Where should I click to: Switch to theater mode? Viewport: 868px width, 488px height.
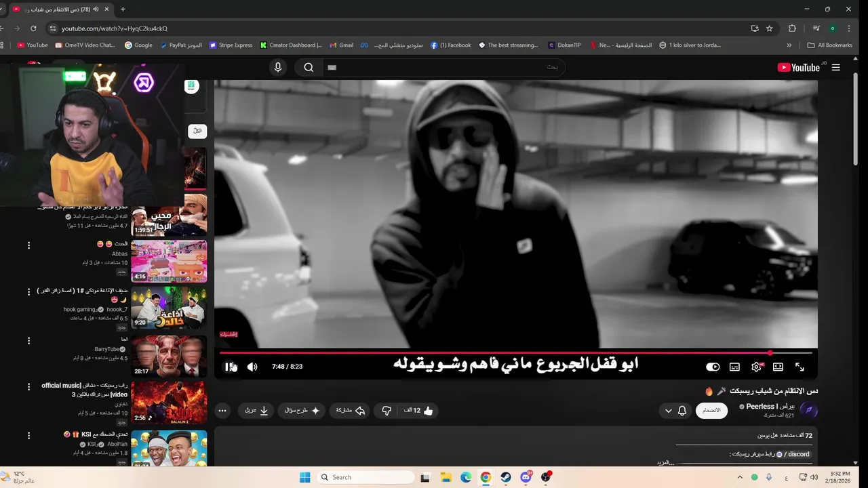[x=778, y=367]
